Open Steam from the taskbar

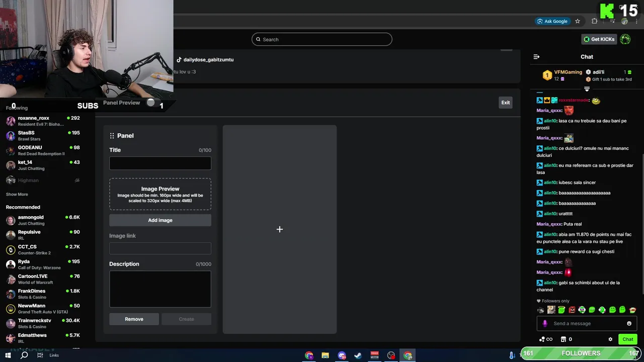pyautogui.click(x=358, y=355)
